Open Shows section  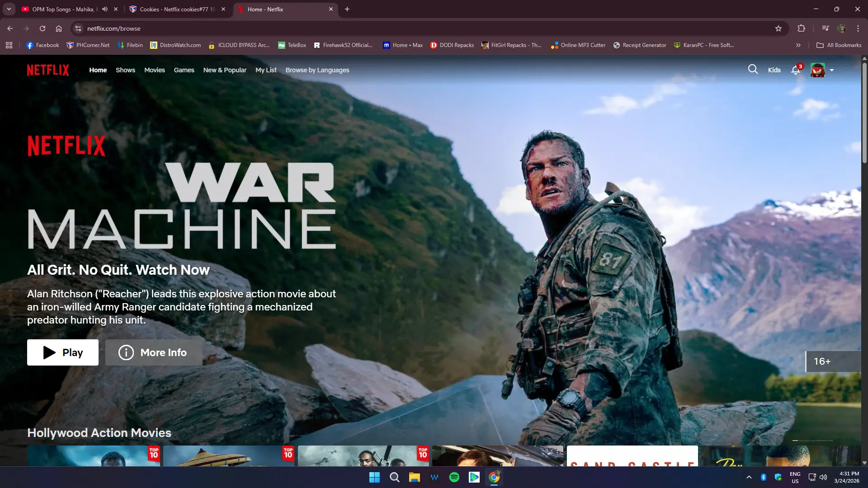(x=125, y=70)
